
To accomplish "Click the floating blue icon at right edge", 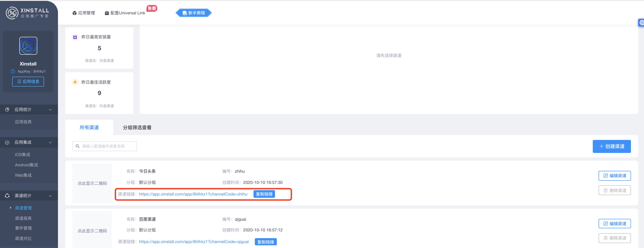I will tap(641, 22).
